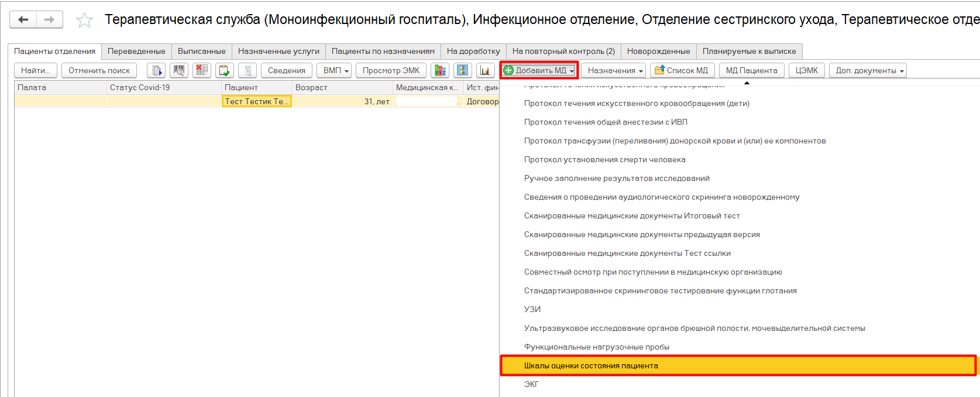Click the document with blue arrow icon
The height and width of the screenshot is (397, 980).
tap(156, 71)
